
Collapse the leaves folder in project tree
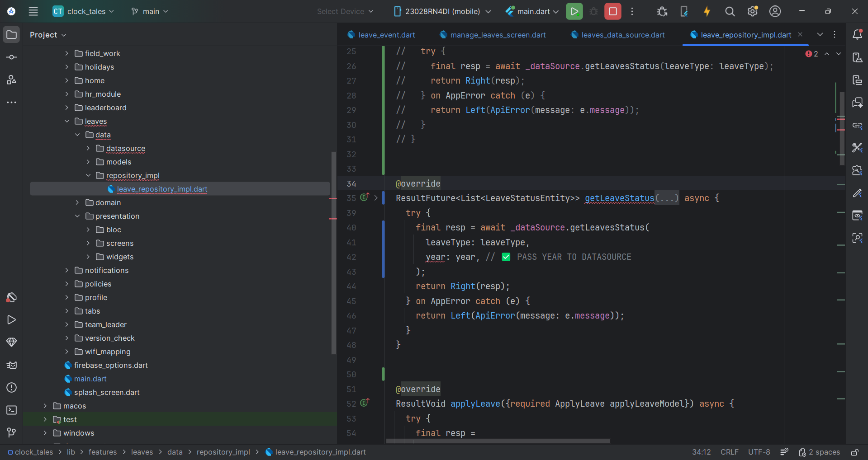pyautogui.click(x=67, y=121)
